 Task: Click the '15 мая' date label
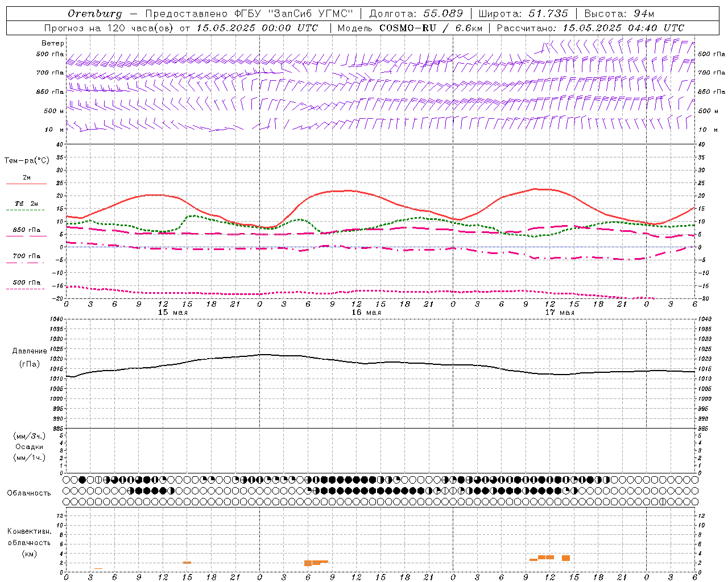pyautogui.click(x=172, y=313)
